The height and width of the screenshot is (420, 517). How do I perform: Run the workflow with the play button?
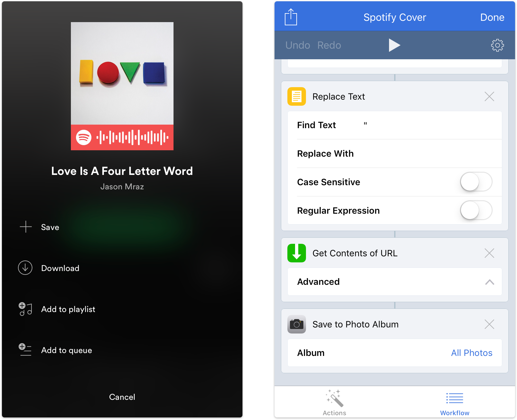(394, 45)
